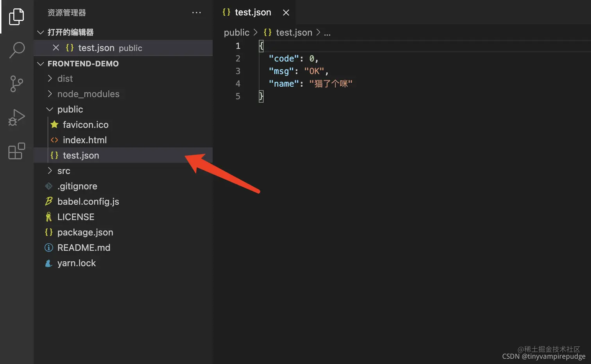Close the test.json editor tab
Image resolution: width=591 pixels, height=364 pixels.
pos(286,12)
